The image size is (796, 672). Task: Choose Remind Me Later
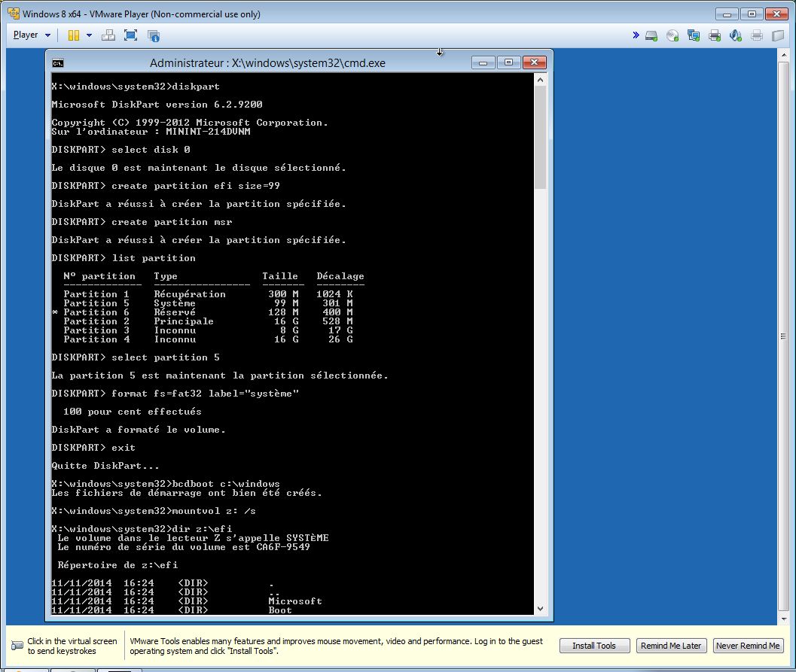671,646
